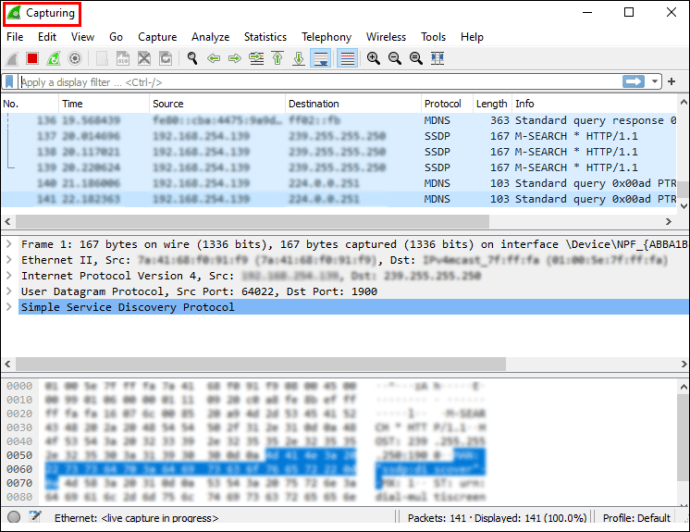The width and height of the screenshot is (690, 532).
Task: Open capture options gear icon
Action: (x=75, y=59)
